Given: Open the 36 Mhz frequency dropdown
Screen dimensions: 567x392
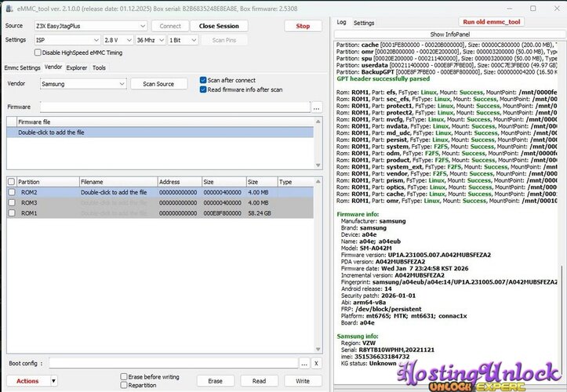Looking at the screenshot, I should pos(150,39).
